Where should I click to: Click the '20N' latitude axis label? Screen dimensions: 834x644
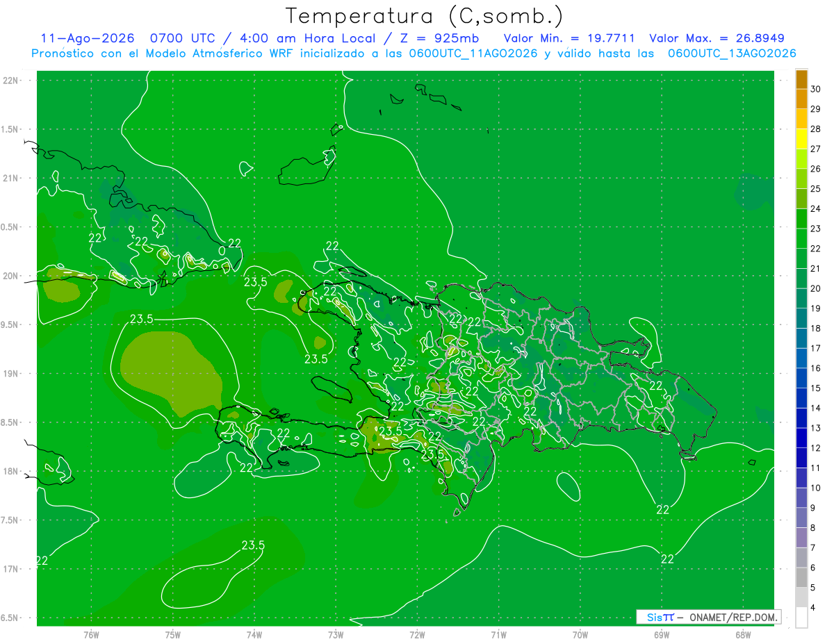pos(12,276)
